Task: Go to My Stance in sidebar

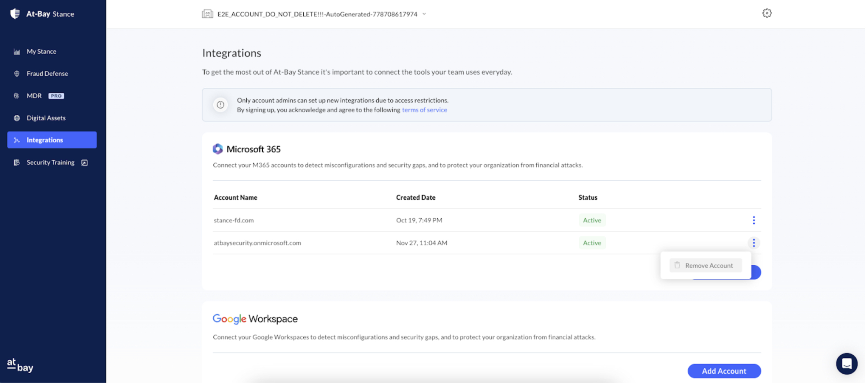Action: tap(41, 51)
